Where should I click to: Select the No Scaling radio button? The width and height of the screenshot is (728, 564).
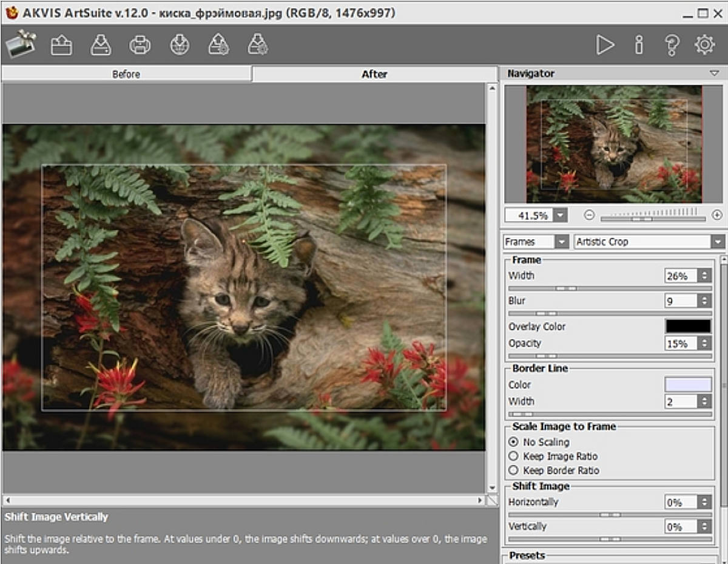click(514, 442)
